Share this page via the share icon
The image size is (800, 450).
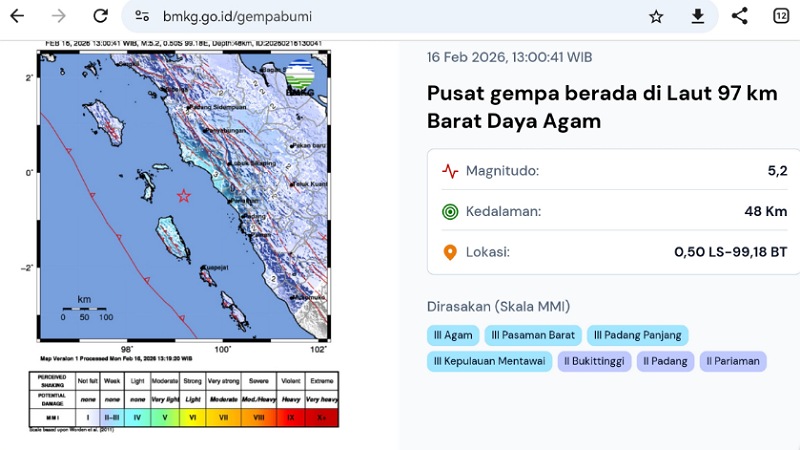pyautogui.click(x=739, y=16)
